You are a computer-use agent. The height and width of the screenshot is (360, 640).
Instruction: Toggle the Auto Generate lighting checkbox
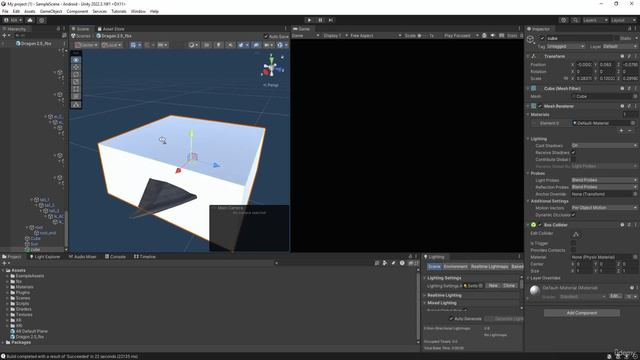(x=451, y=319)
